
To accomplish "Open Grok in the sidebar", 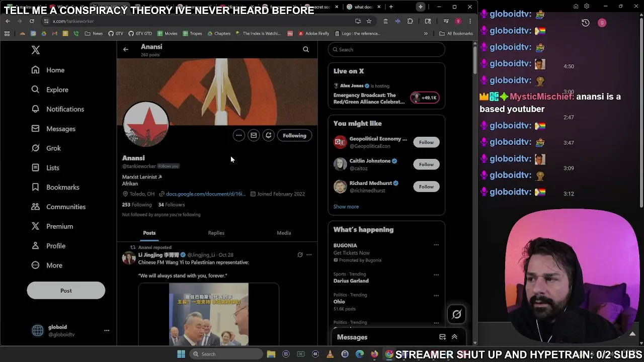I will 46,148.
